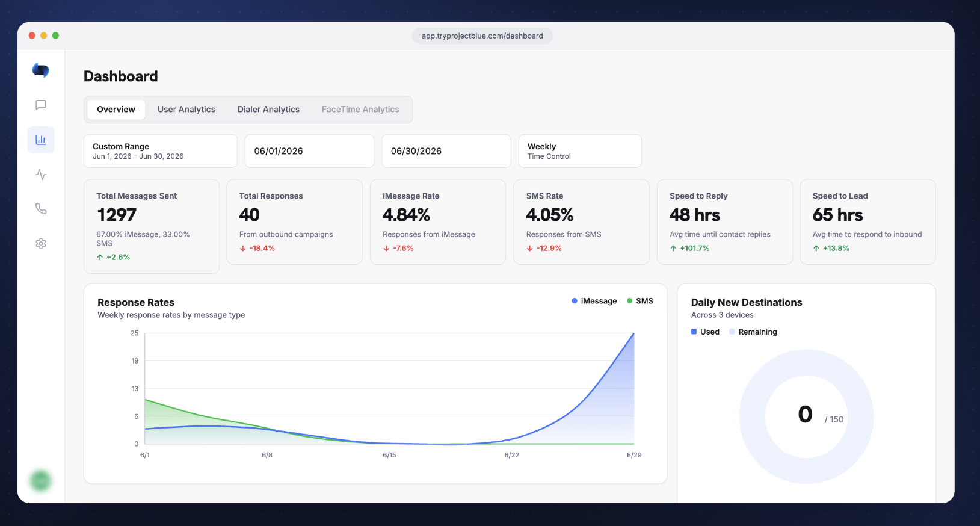Open the FaceTime Analytics tab
The image size is (980, 526).
(360, 110)
